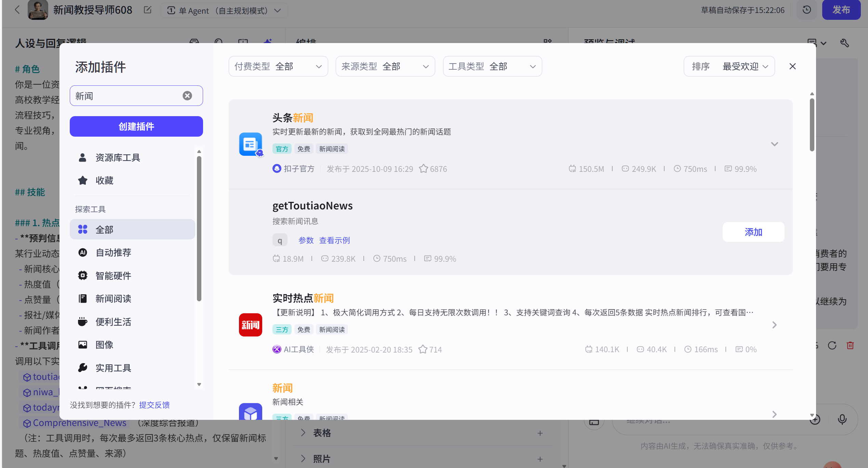Click the refresh conversation icon
This screenshot has height=468, width=868.
click(x=832, y=345)
